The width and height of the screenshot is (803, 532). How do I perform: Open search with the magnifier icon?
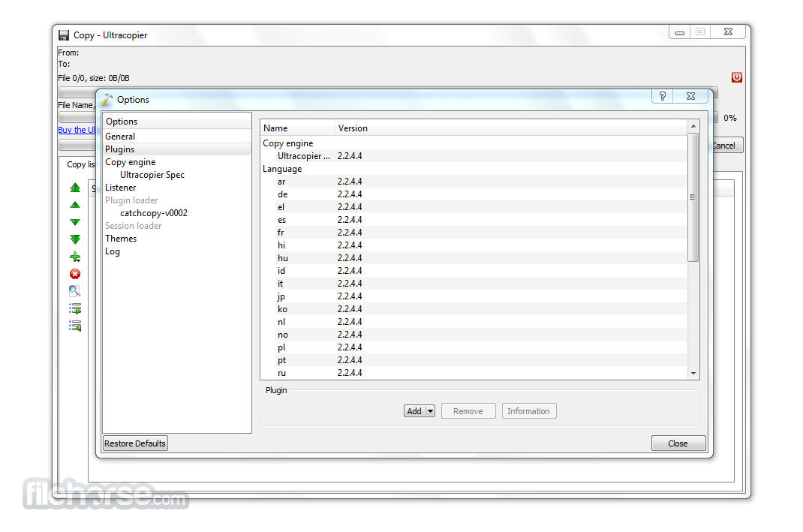pos(75,291)
